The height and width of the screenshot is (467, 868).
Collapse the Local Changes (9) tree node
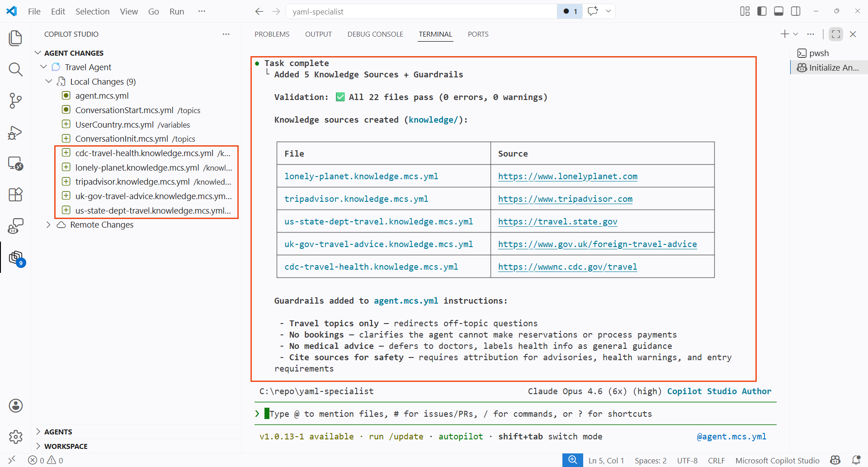[x=49, y=81]
